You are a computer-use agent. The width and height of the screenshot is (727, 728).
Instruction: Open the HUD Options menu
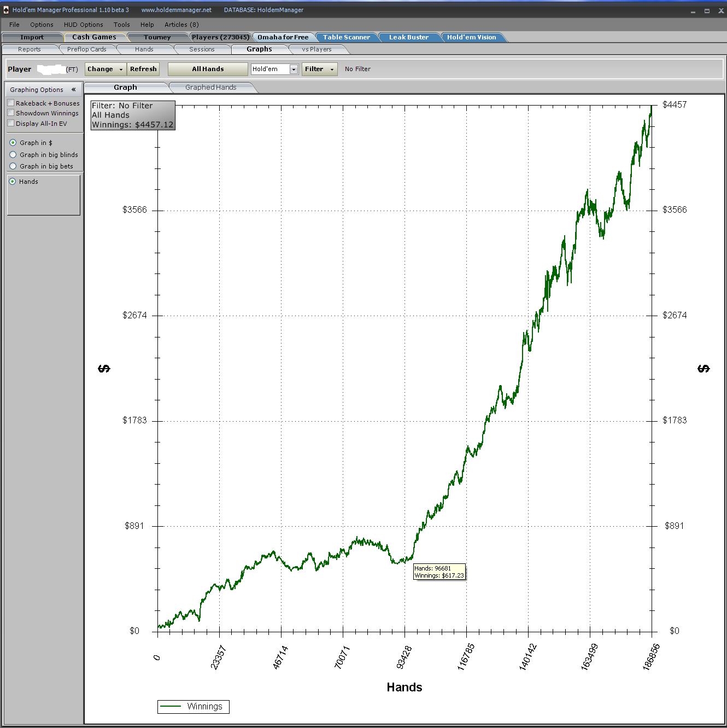[83, 25]
